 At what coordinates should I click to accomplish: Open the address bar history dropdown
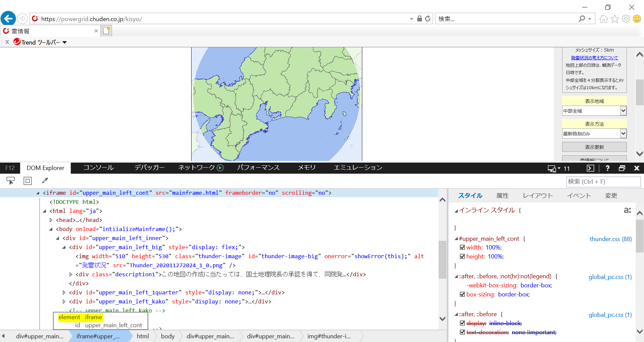412,19
